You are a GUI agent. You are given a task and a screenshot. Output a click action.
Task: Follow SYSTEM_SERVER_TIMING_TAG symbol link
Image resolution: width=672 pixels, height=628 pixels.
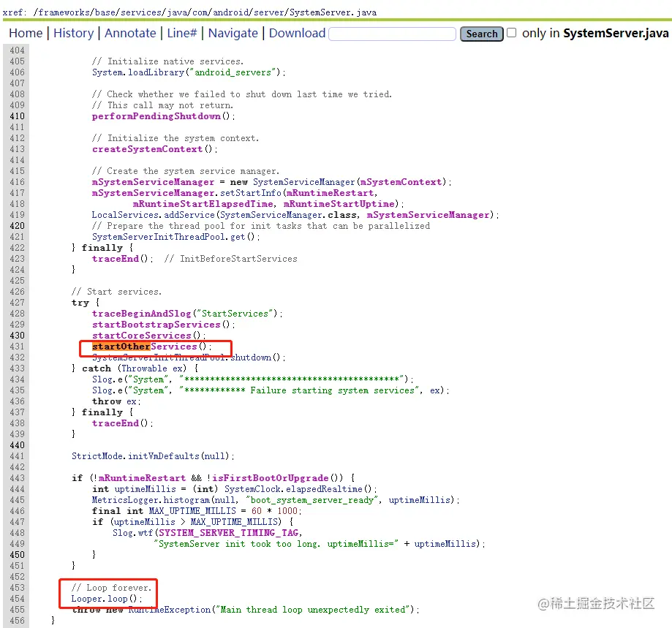tap(228, 533)
